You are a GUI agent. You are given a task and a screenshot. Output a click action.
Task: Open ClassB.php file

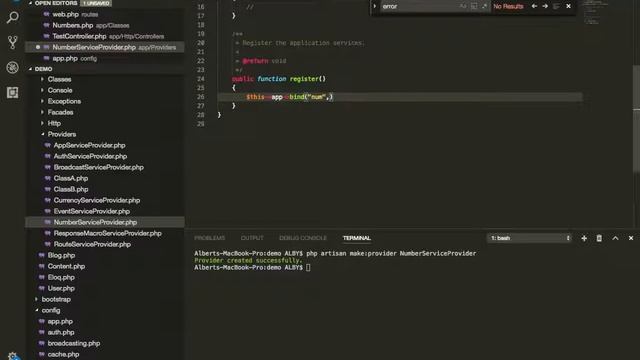pyautogui.click(x=71, y=189)
